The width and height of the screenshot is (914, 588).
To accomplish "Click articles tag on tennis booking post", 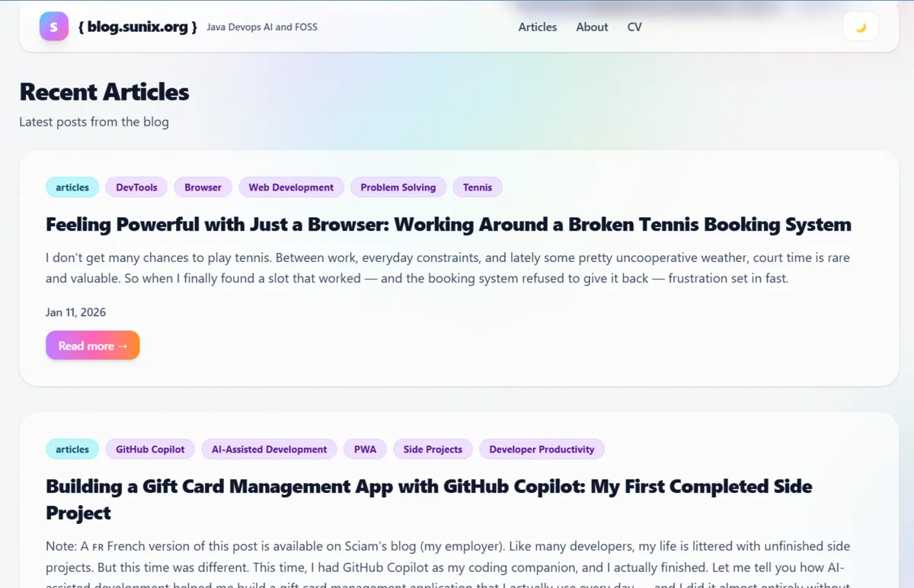I will [72, 187].
